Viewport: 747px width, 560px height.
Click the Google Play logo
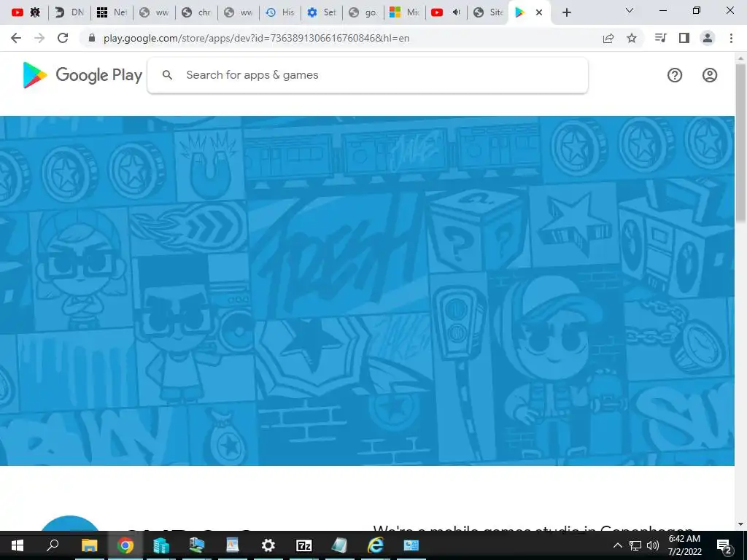pos(82,75)
